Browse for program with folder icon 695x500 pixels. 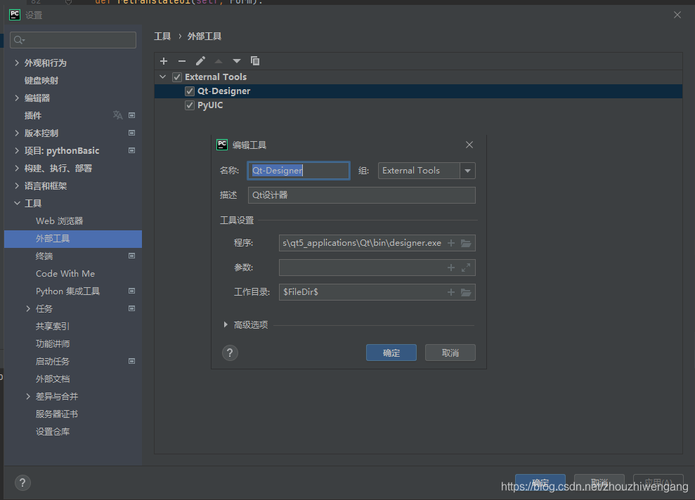466,243
